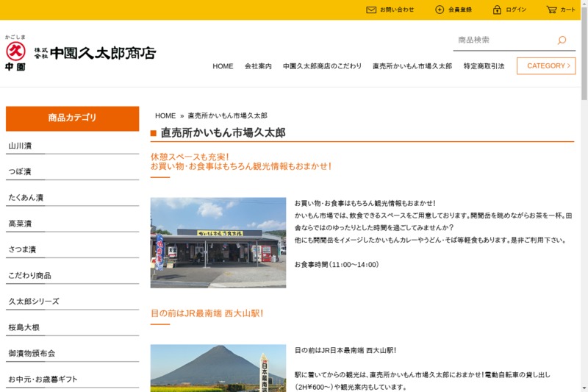Click the search magnifier icon
Image resolution: width=588 pixels, height=392 pixels.
click(562, 40)
